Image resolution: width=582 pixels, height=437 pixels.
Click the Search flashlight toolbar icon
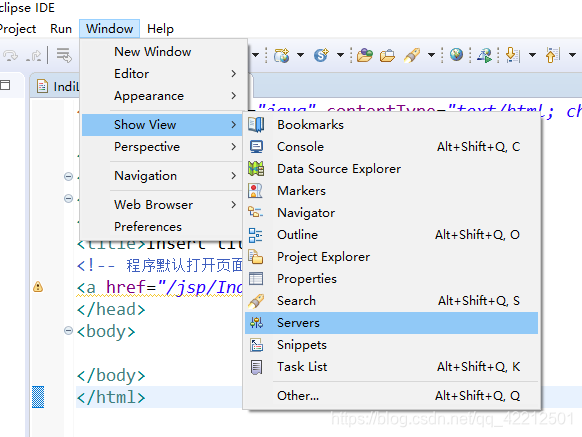click(x=412, y=55)
